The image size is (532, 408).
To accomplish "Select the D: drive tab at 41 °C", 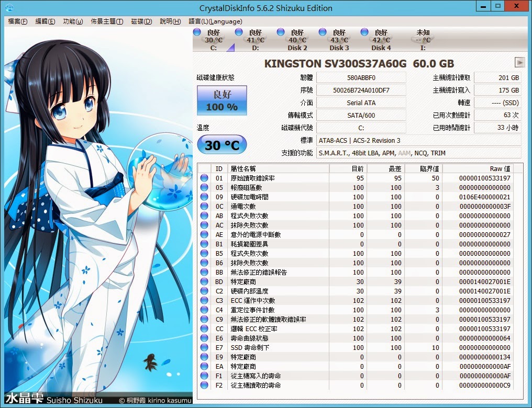I will pyautogui.click(x=255, y=40).
